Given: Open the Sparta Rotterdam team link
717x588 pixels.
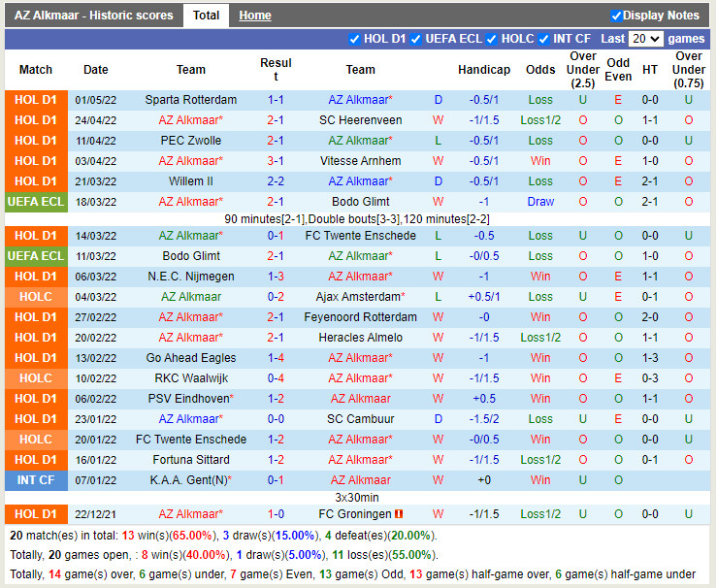Looking at the screenshot, I should click(190, 100).
